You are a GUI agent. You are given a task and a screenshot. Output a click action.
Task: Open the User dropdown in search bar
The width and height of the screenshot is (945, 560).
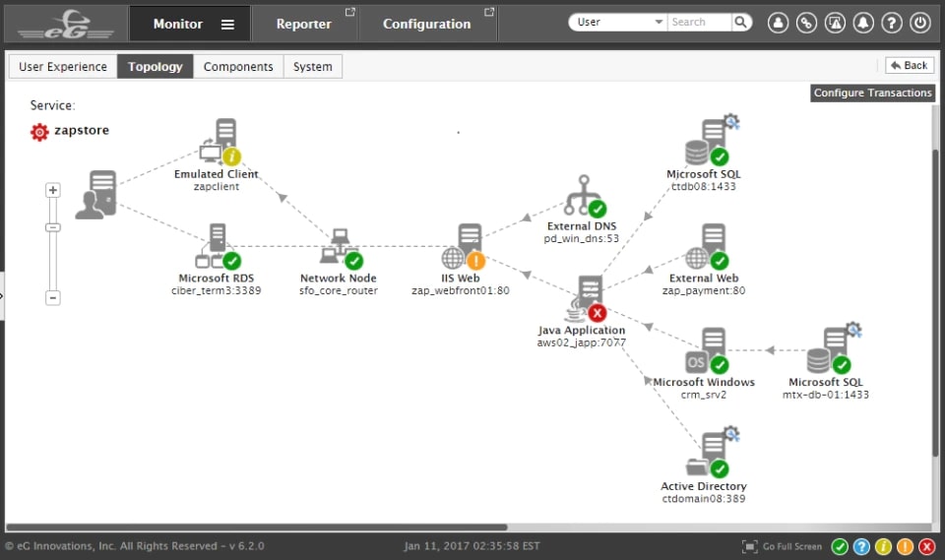click(x=617, y=22)
